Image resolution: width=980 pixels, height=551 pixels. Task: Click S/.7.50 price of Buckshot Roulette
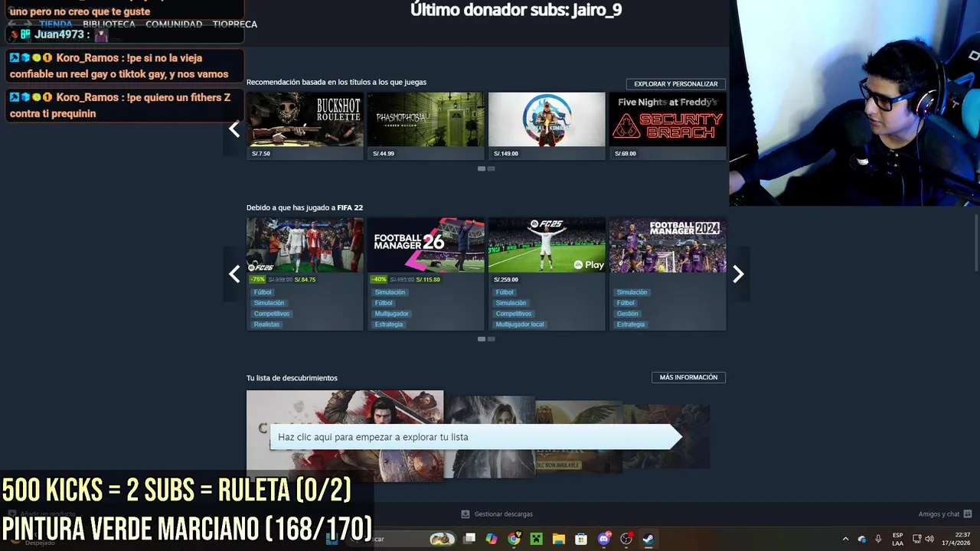pyautogui.click(x=261, y=154)
